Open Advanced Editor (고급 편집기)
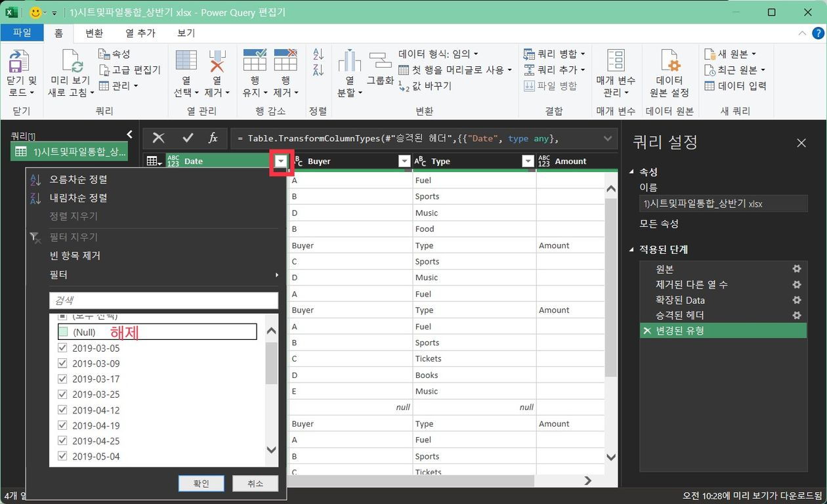Screen dimensions: 827x504 [x=129, y=70]
